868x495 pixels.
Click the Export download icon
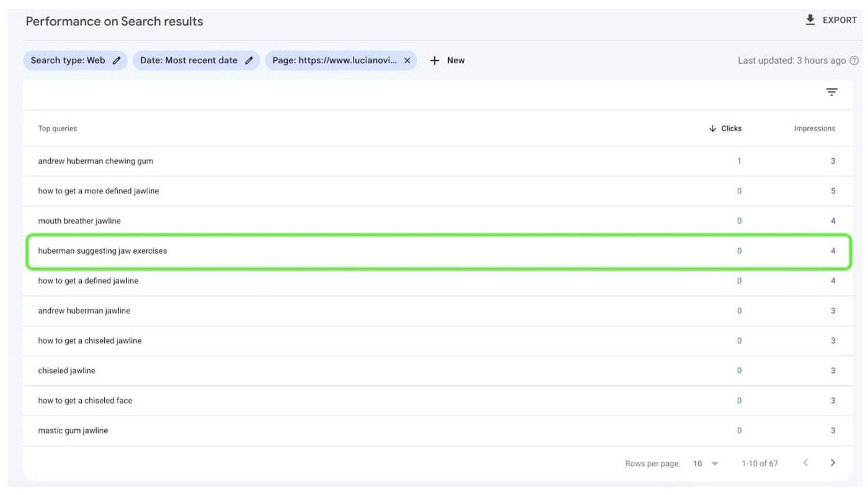(810, 20)
